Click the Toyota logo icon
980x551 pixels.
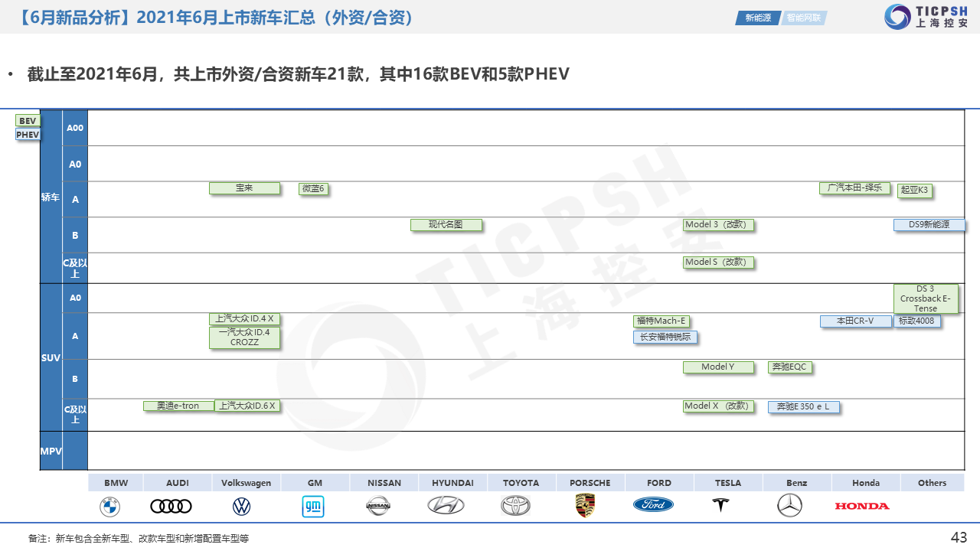pos(515,506)
